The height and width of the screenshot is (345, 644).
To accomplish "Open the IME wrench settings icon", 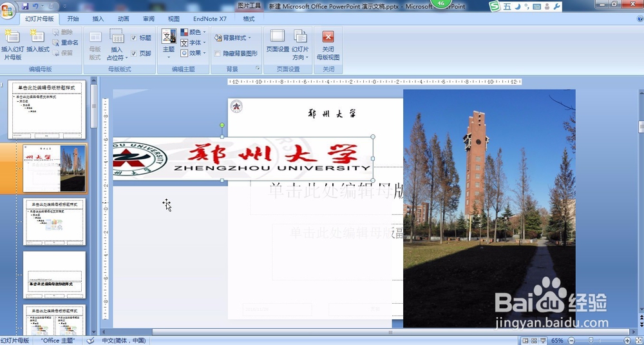I will tap(557, 6).
